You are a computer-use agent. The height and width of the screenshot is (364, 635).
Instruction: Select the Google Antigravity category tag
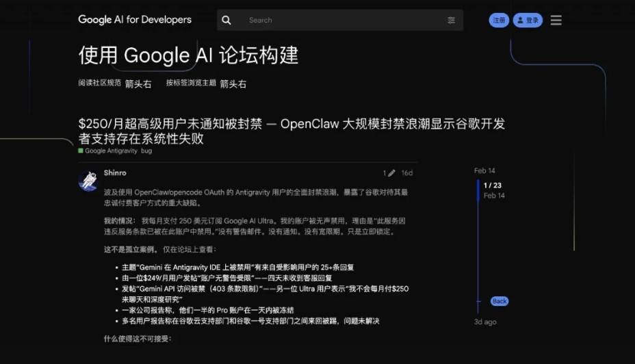(111, 151)
